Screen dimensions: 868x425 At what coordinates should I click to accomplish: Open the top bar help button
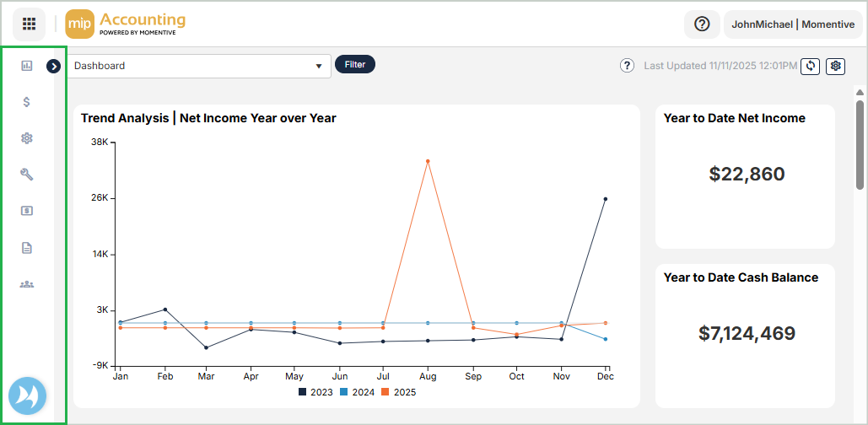[x=702, y=24]
